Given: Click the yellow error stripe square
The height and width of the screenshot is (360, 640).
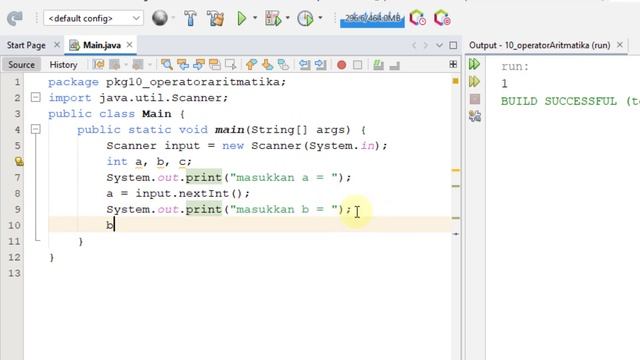Looking at the screenshot, I should pyautogui.click(x=456, y=81).
